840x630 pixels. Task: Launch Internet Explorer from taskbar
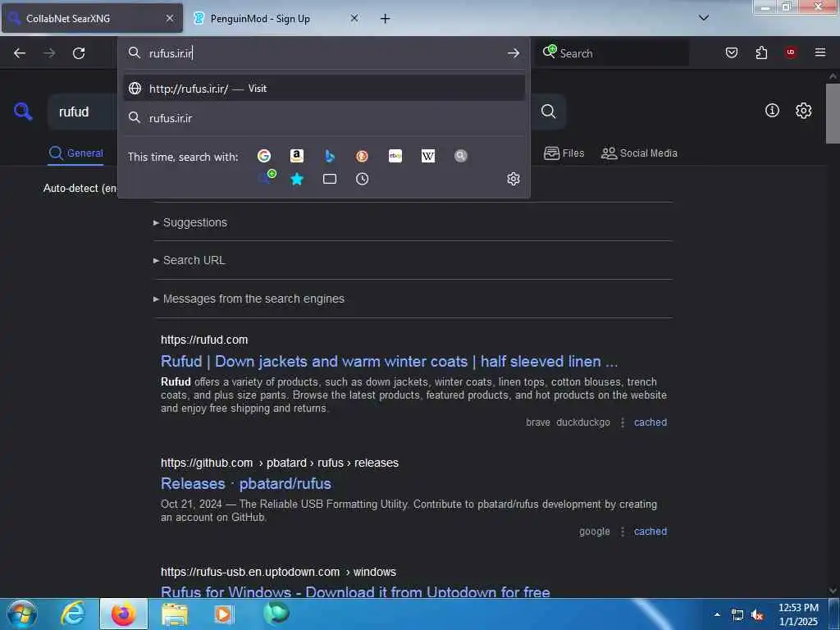click(72, 614)
